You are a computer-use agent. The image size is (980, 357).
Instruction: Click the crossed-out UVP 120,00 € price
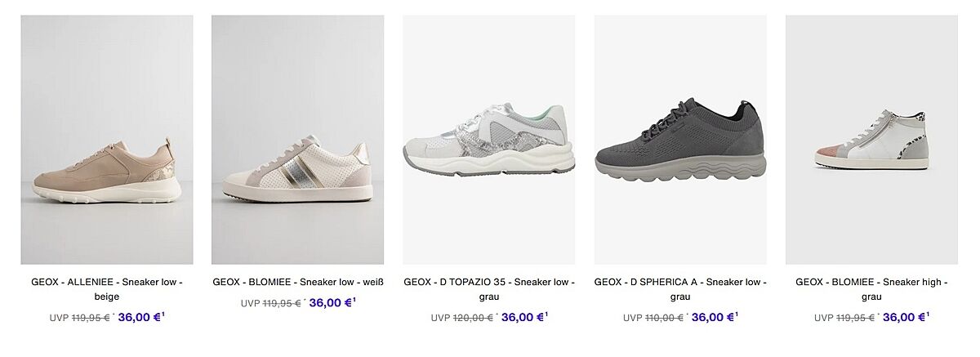462,318
